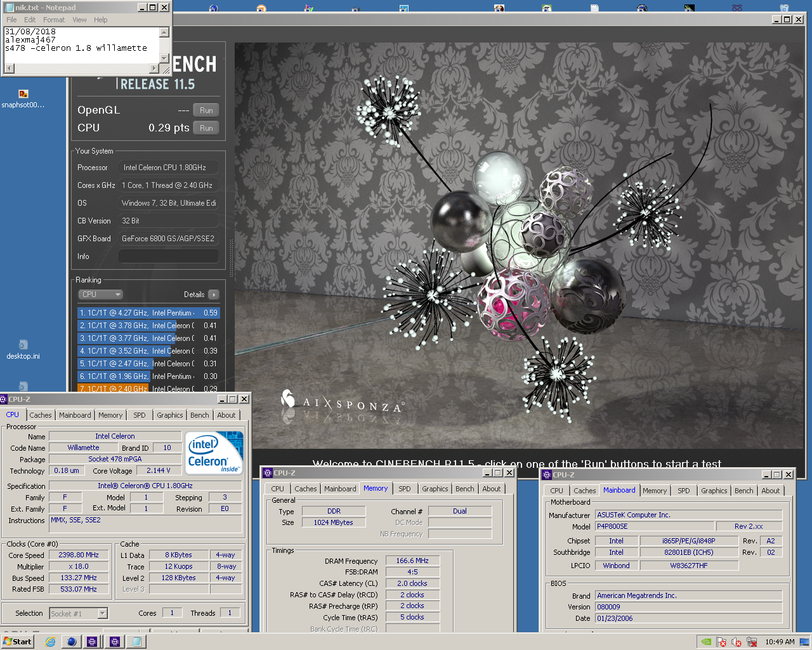Click the Core Voltage value 2.144 V
812x650 pixels.
click(158, 470)
